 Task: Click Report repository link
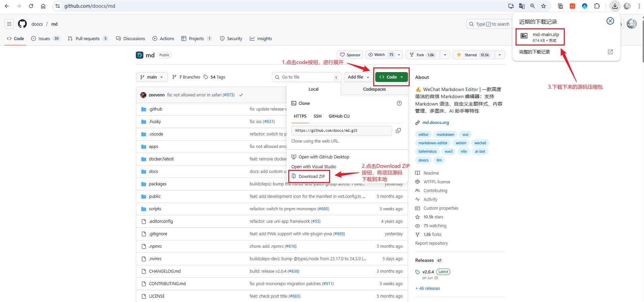(x=432, y=243)
